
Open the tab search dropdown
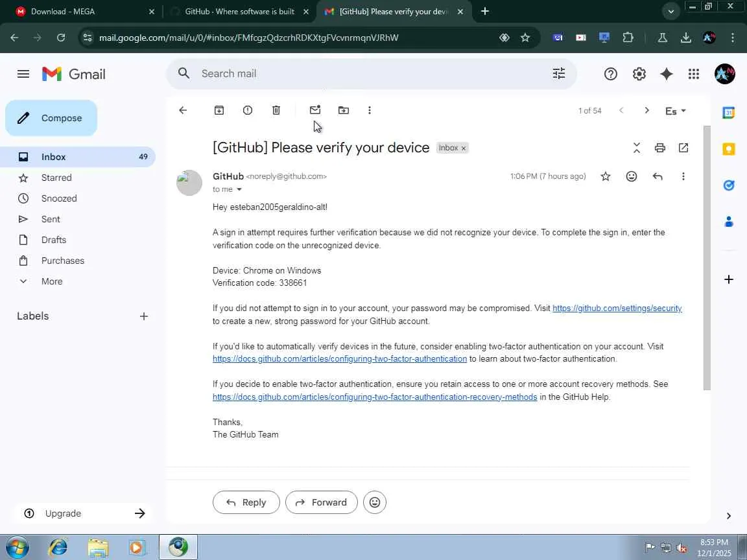[670, 12]
